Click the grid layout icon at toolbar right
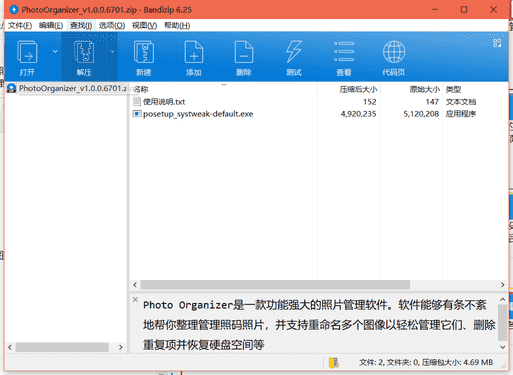The image size is (513, 375). pos(497,43)
